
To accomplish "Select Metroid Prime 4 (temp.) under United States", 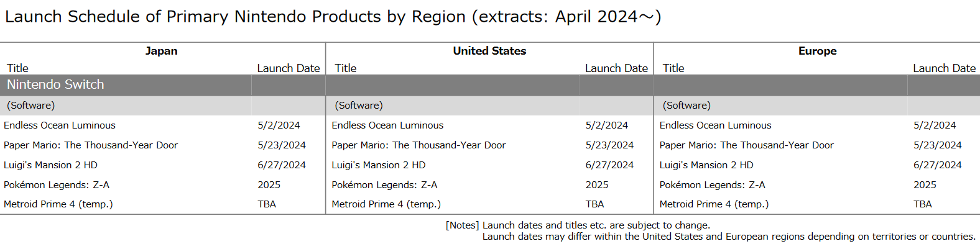I will (386, 204).
